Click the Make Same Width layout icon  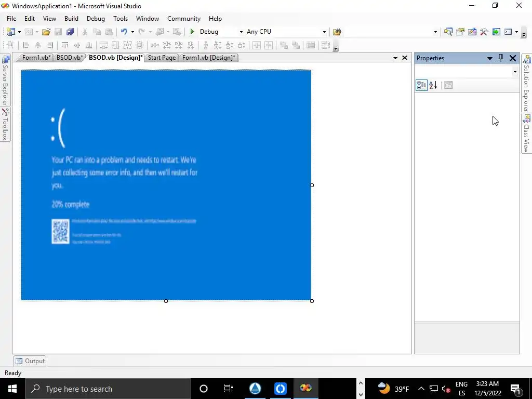pyautogui.click(x=103, y=45)
